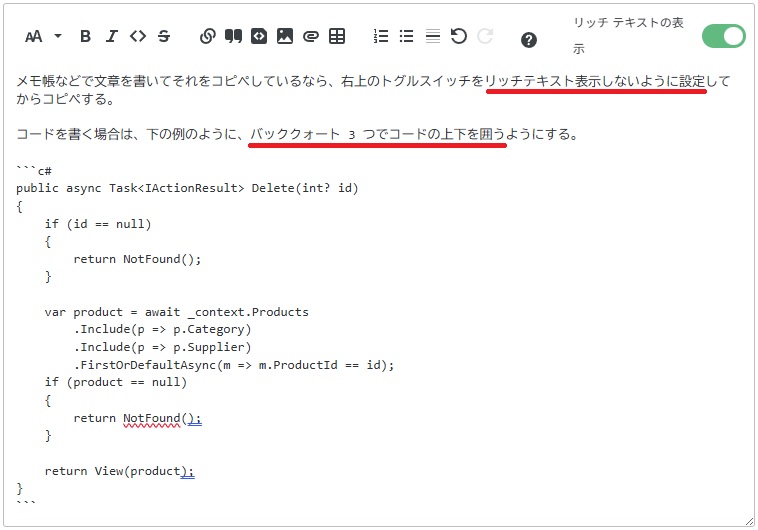The height and width of the screenshot is (530, 758).
Task: Click the sentence starting コードを書く場合は
Action: [297, 134]
